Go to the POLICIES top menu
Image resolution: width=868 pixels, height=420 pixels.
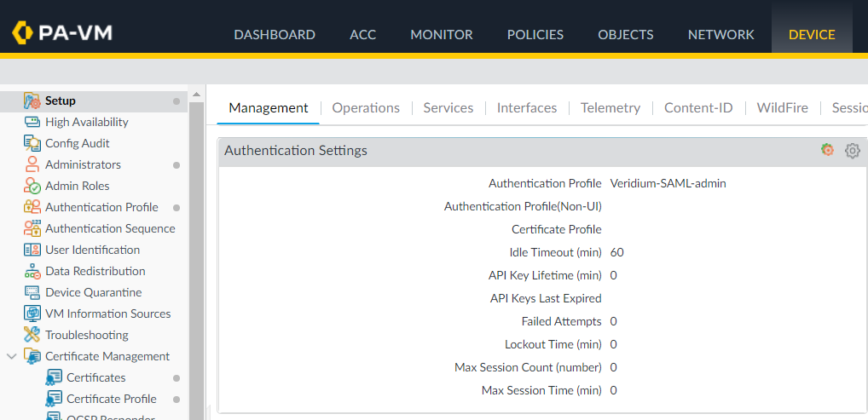(535, 35)
